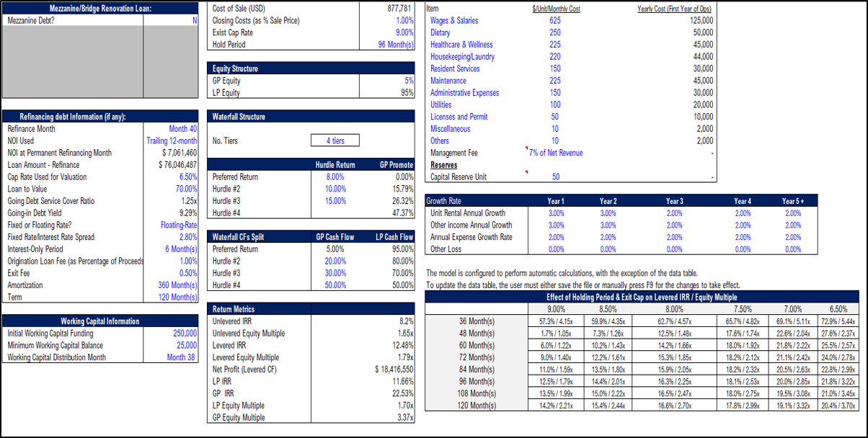Select the Utilities yearly cost 20,000
The height and width of the screenshot is (438, 868).
[703, 105]
